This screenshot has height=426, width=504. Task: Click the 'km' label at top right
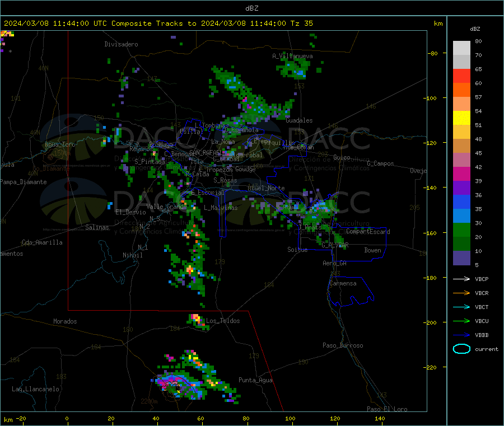(x=438, y=24)
